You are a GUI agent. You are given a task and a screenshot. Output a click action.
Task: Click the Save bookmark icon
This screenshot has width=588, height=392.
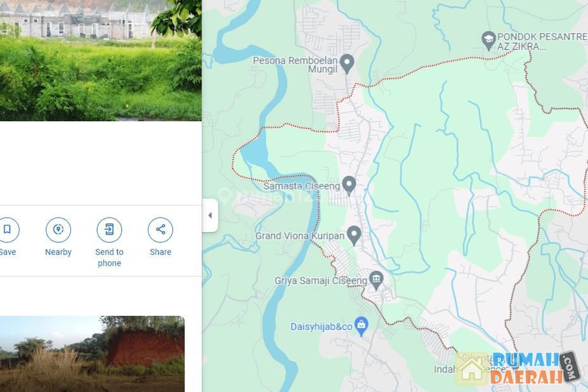(7, 230)
